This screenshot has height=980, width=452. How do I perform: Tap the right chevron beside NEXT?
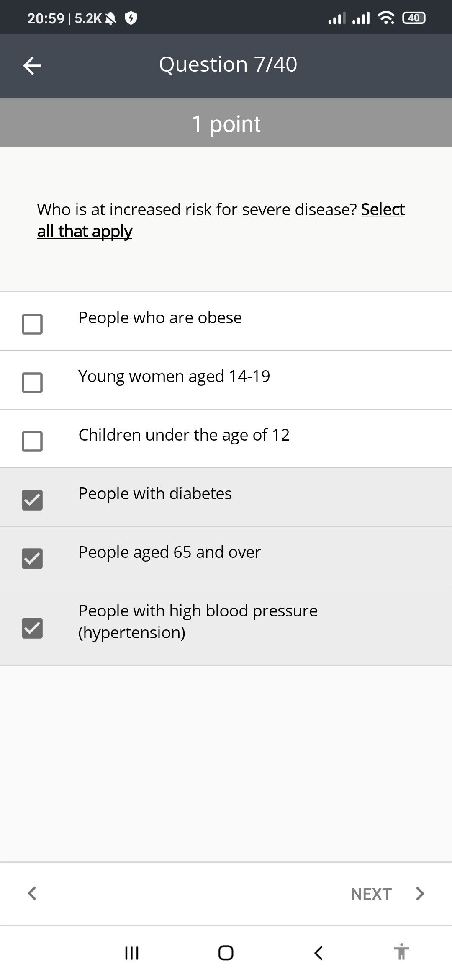click(x=420, y=893)
